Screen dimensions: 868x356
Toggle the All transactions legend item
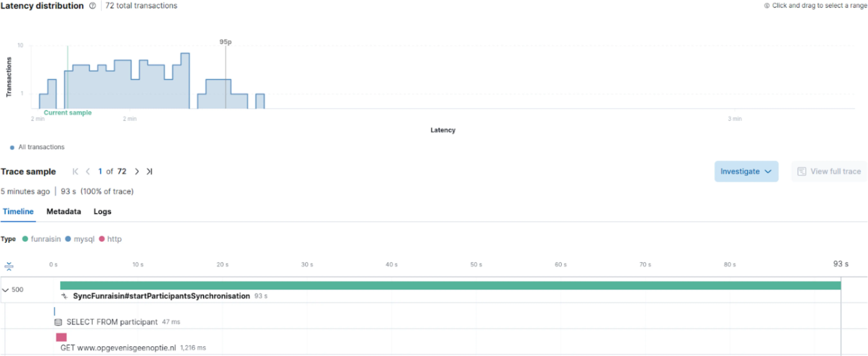pyautogui.click(x=37, y=147)
